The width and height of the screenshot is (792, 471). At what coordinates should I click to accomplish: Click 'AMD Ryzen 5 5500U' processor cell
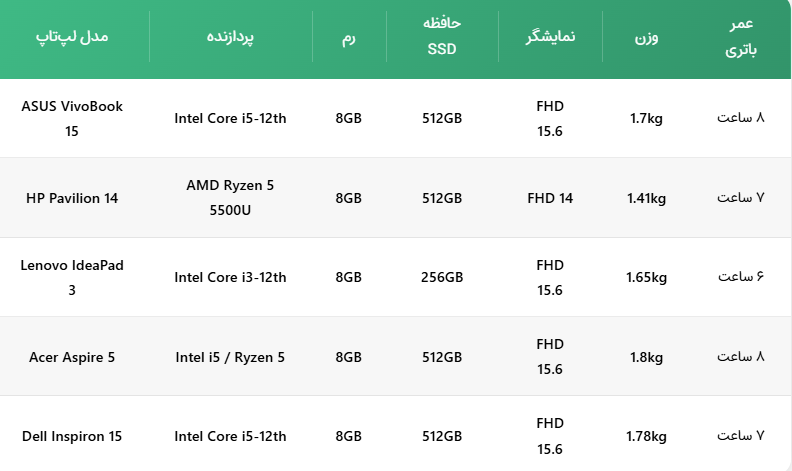[x=230, y=198]
